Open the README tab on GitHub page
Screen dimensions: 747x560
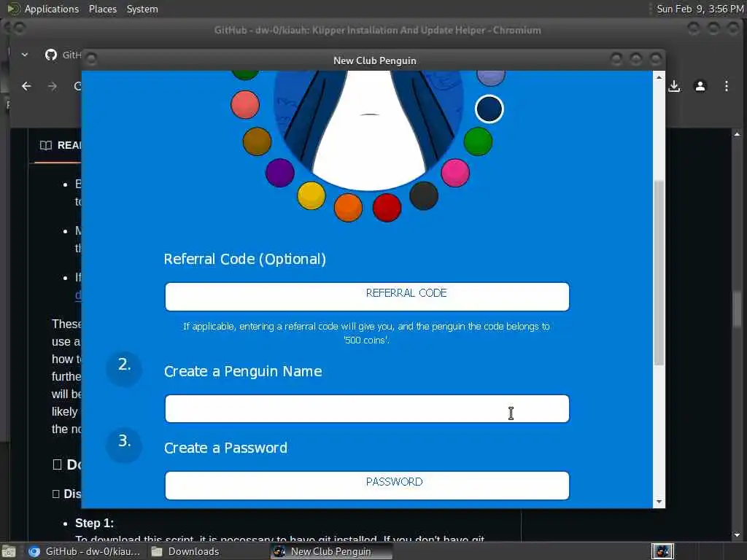(x=61, y=145)
